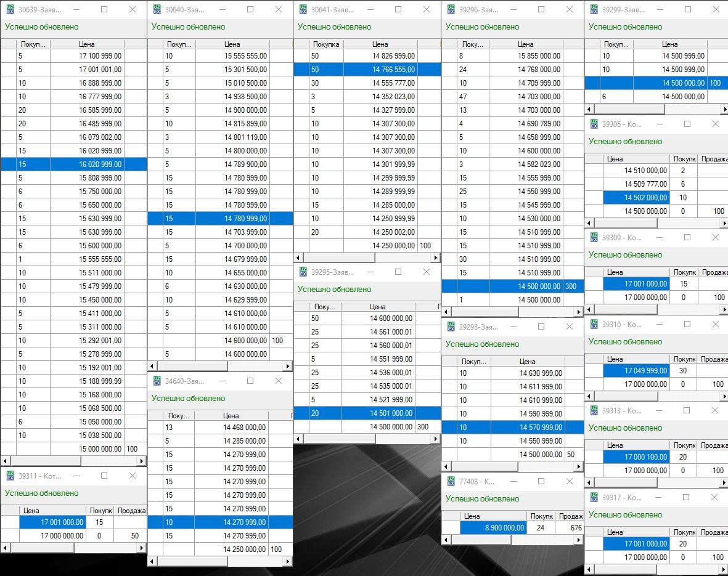This screenshot has height=576, width=728.
Task: Sort by Цена column in window 30639
Action: (87, 44)
